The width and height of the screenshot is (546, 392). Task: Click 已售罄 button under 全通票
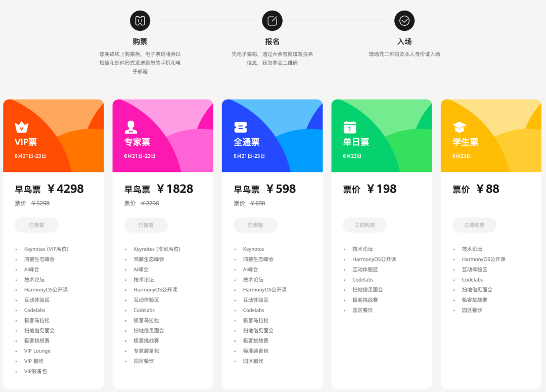255,225
